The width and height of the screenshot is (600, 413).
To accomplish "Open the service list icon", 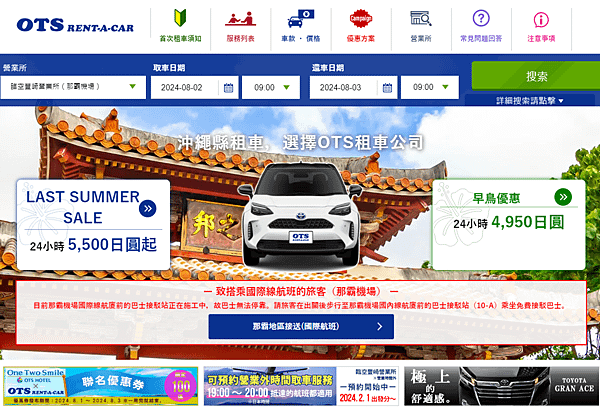I will (x=240, y=19).
